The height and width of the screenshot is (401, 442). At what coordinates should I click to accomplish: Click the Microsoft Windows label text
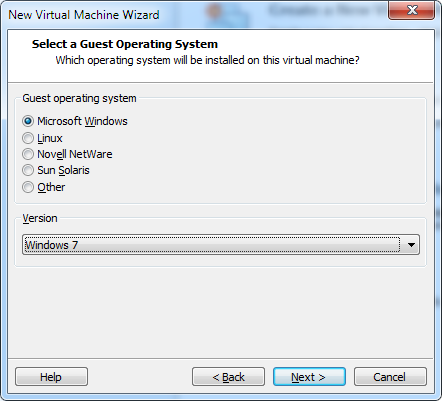click(x=82, y=121)
